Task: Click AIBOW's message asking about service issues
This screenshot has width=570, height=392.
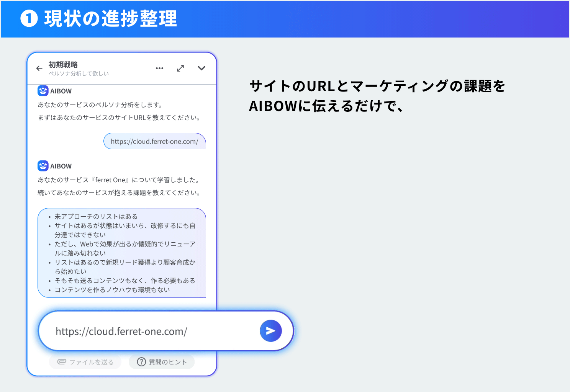Action: [120, 193]
